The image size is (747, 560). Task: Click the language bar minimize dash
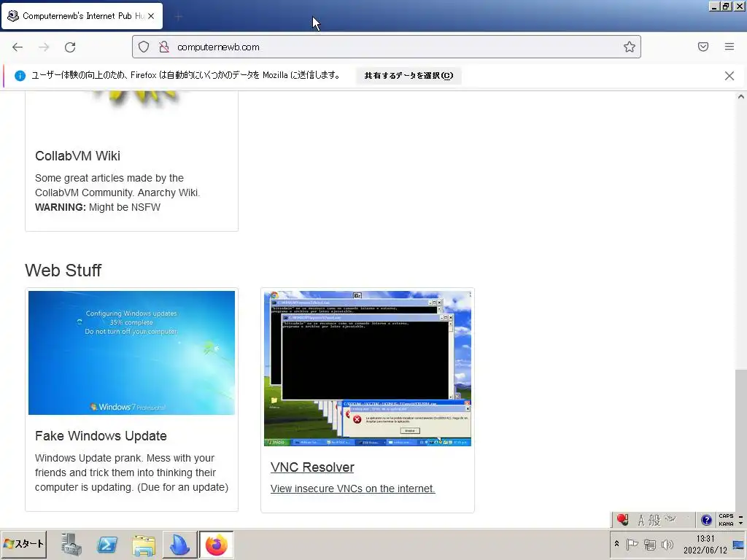point(741,516)
